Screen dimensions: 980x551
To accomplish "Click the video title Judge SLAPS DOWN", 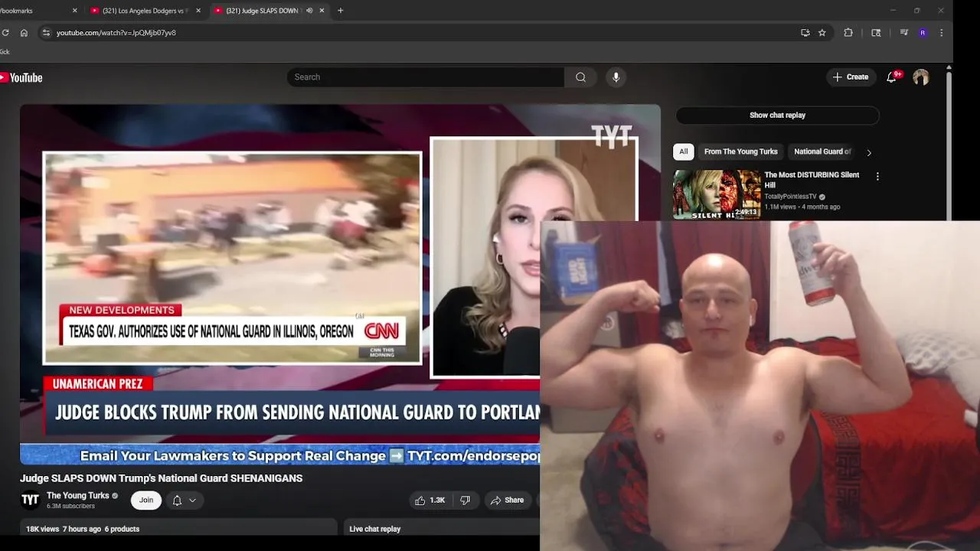I will tap(161, 478).
